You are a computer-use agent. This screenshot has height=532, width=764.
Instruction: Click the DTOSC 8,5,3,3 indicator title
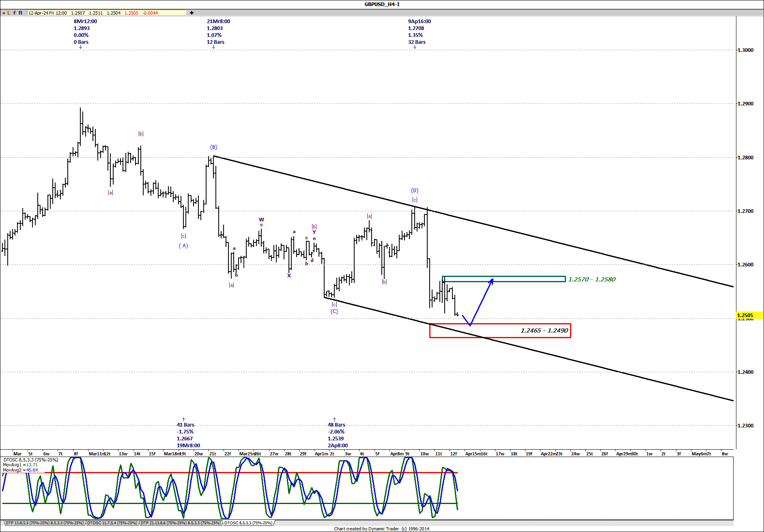(30, 460)
